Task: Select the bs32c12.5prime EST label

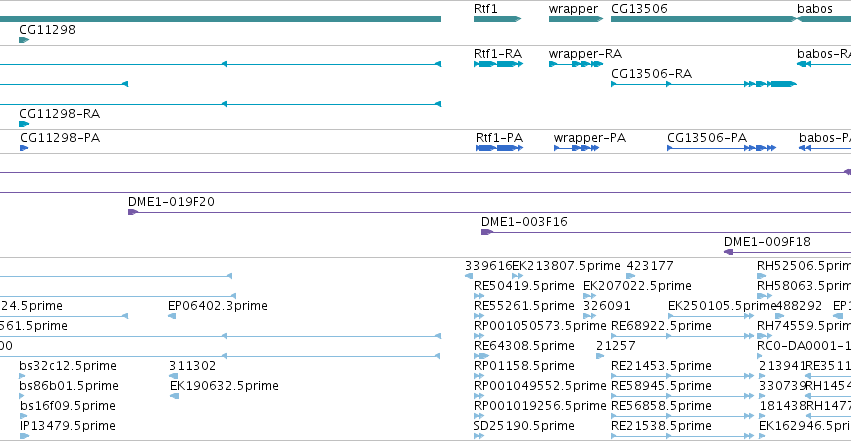Action: click(x=67, y=367)
